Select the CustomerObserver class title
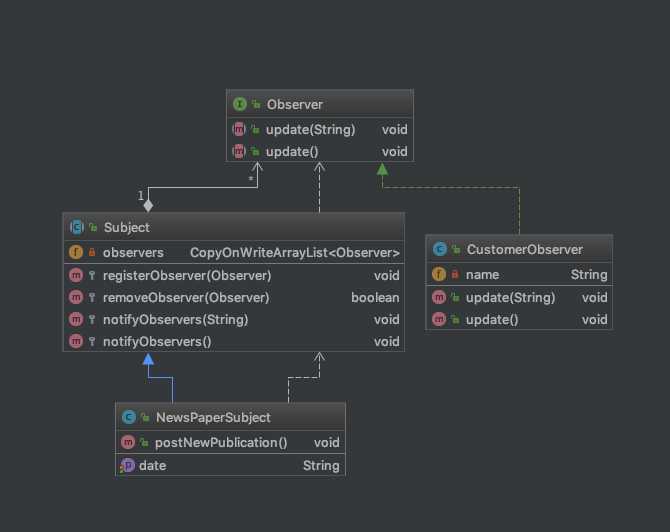Image resolution: width=670 pixels, height=532 pixels. pos(524,249)
